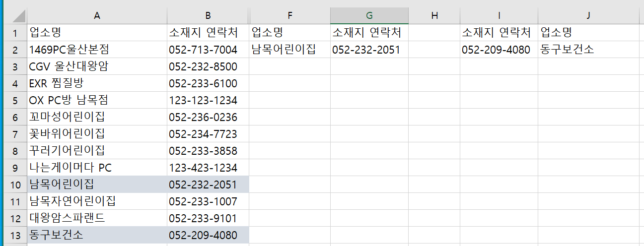Click cell I2 '052-209-4080'
This screenshot has height=246, width=644.
point(499,50)
